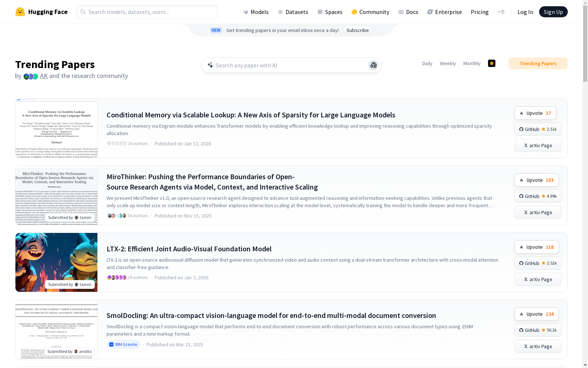The height and width of the screenshot is (368, 588).
Task: Select Monthly papers view
Action: (x=472, y=63)
